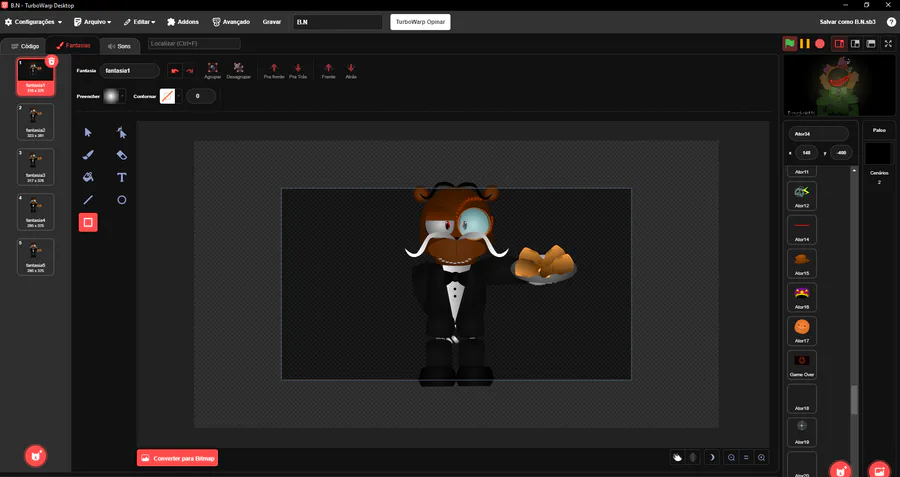Open the Addons menu
Screen dimensions: 900x477
coord(183,22)
